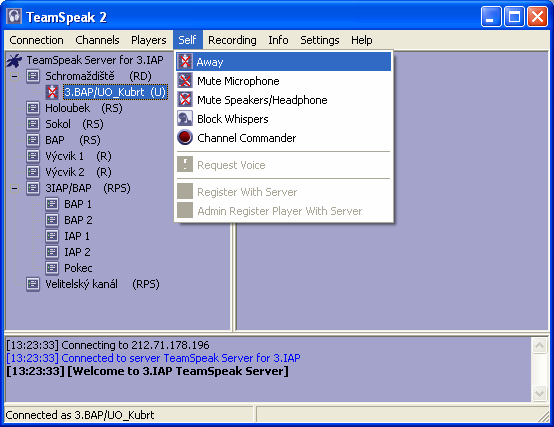Toggle Mute Microphone option
The image size is (554, 427).
click(x=284, y=81)
